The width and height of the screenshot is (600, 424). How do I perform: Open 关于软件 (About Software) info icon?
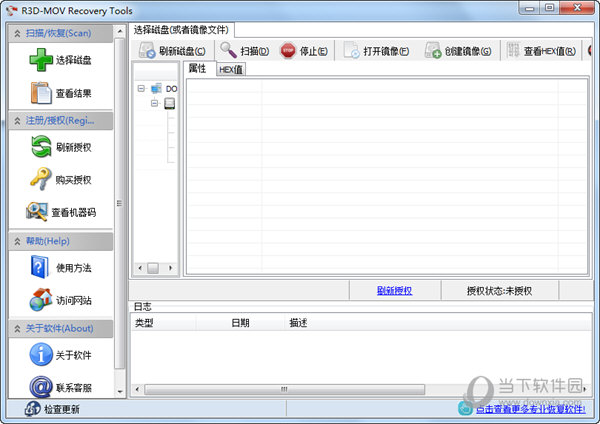[x=41, y=354]
